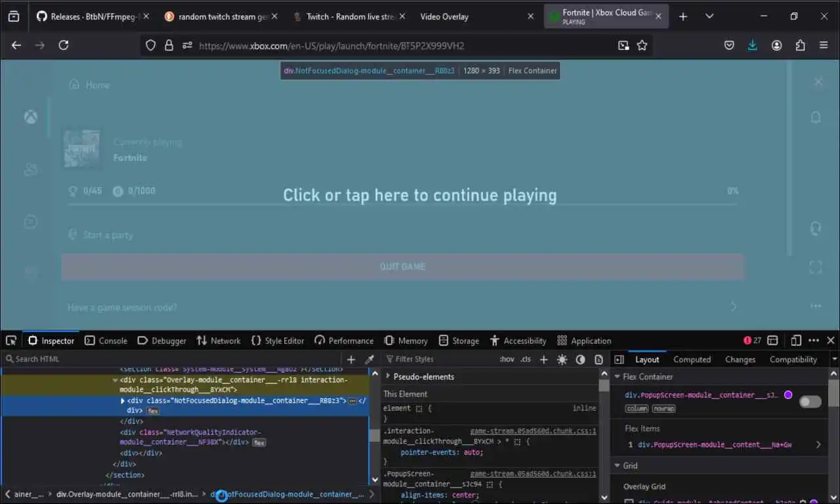Switch to the Debugger panel
The height and width of the screenshot is (504, 840).
tap(162, 341)
